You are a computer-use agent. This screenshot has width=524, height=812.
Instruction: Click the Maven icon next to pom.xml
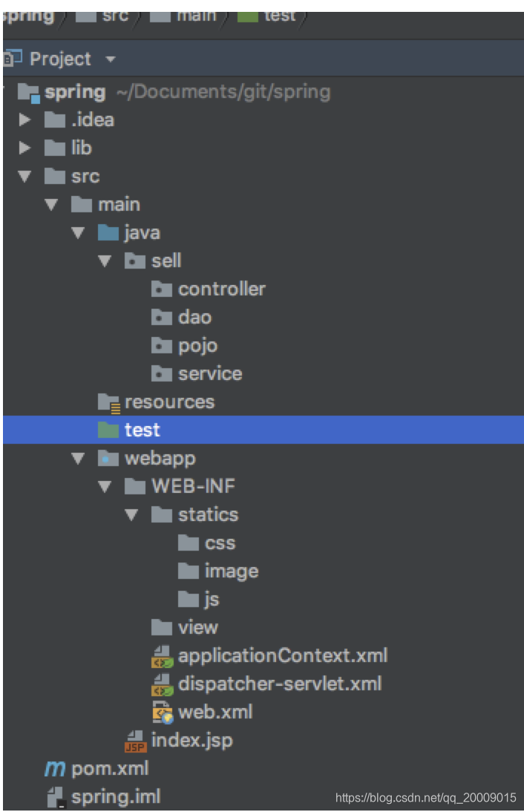click(56, 769)
